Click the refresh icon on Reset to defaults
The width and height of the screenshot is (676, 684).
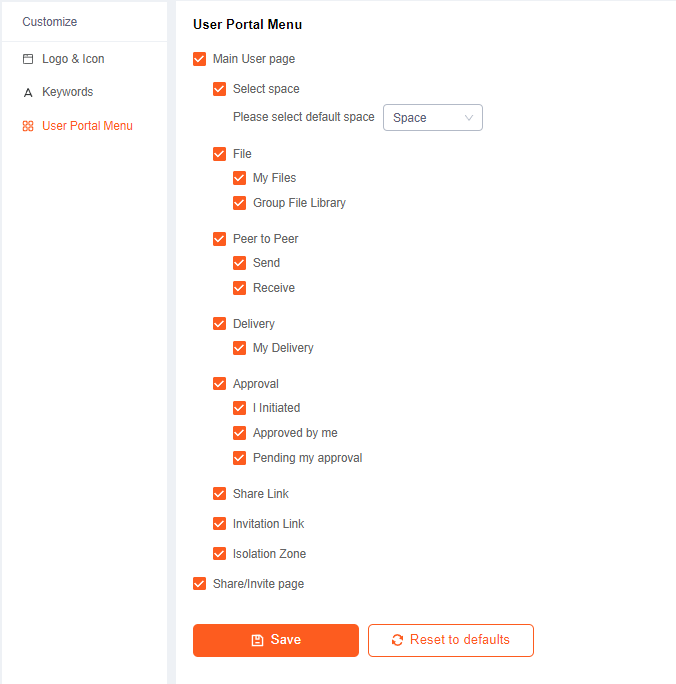point(397,640)
